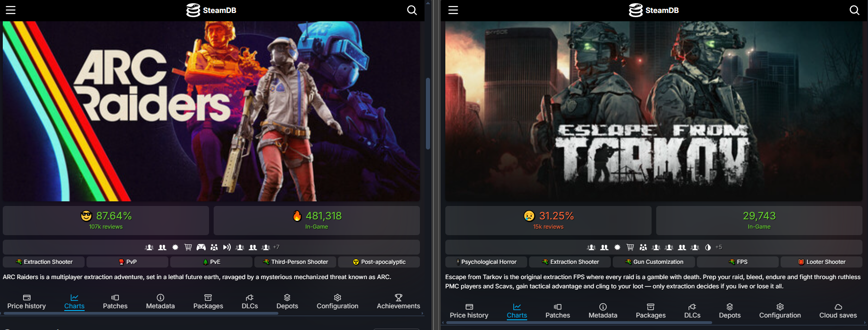Expand the +5 more features for Tarkov
The height and width of the screenshot is (330, 868).
tap(719, 247)
